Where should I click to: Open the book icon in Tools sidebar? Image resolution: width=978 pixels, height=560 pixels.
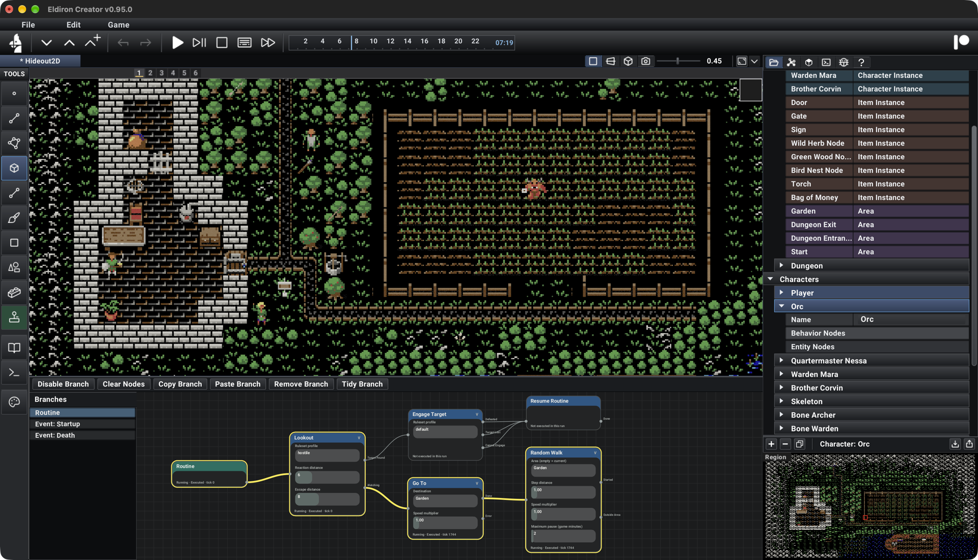coord(14,348)
